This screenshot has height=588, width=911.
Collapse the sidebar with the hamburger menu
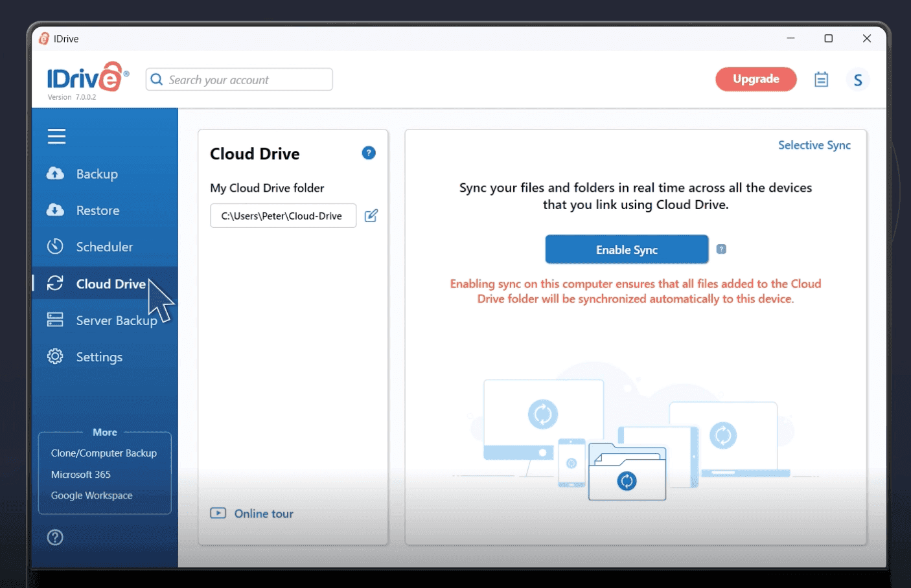(x=56, y=136)
